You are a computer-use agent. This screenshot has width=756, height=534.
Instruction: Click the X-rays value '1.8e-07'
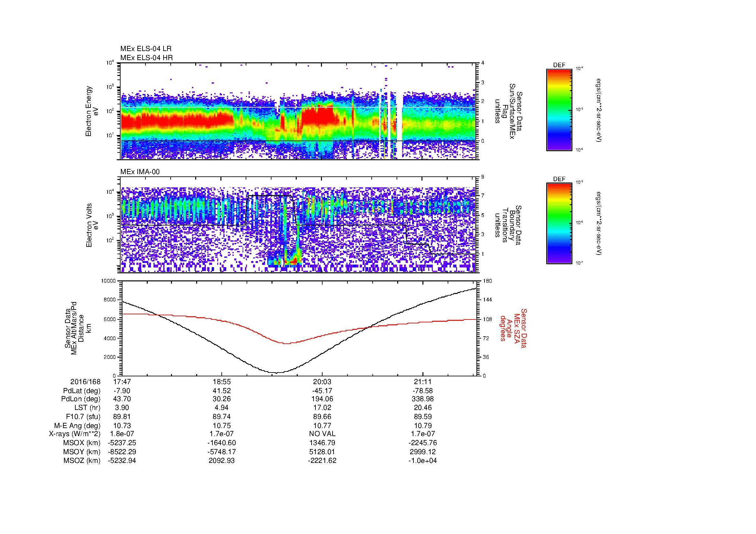(x=122, y=434)
